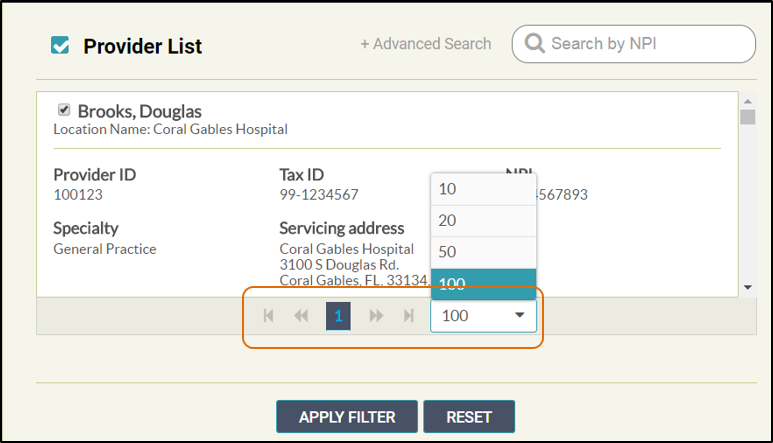Open the page size dropdown showing 100
Screen dimensions: 773x443
pos(484,316)
